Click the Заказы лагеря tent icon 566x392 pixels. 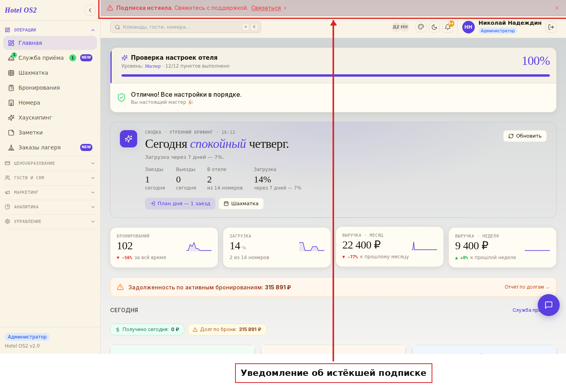11,147
